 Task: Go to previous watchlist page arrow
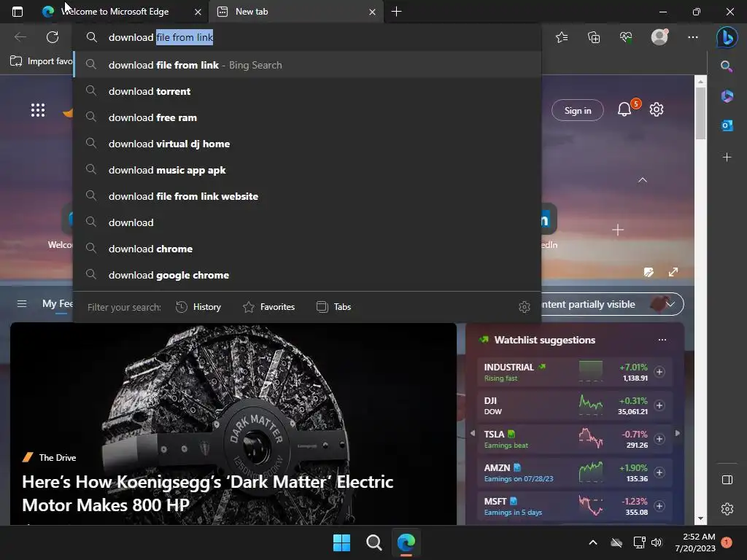pos(473,433)
